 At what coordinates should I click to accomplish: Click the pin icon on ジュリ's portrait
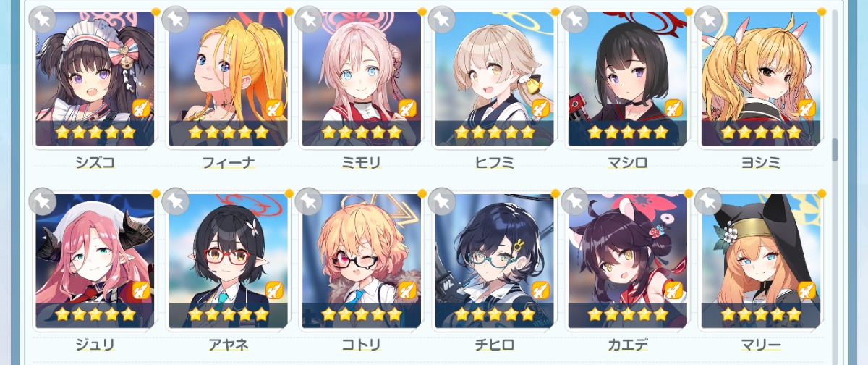pos(42,201)
